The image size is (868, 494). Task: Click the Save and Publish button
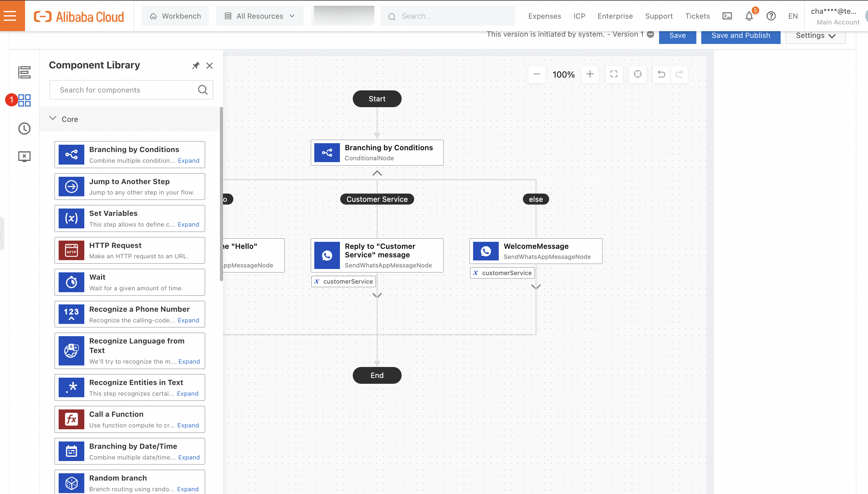point(740,36)
